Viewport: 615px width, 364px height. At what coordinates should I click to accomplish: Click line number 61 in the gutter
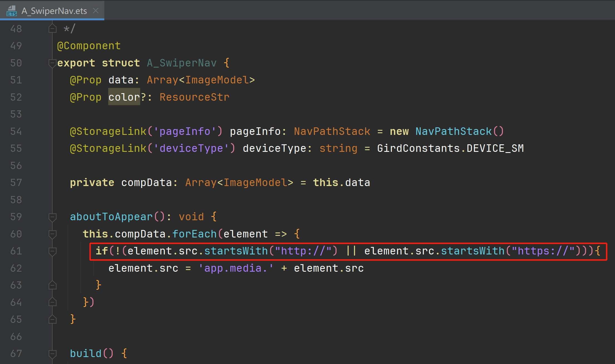(16, 251)
